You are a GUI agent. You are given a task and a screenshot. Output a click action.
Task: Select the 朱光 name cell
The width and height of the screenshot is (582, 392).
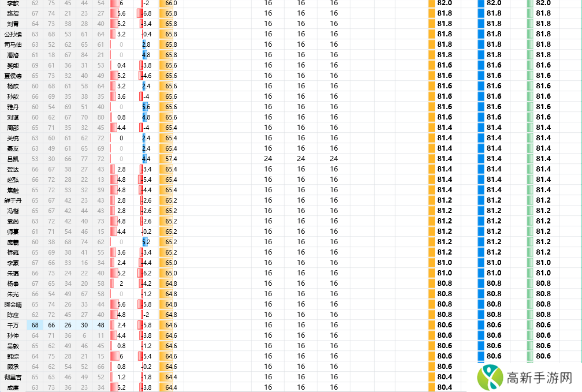(13, 294)
